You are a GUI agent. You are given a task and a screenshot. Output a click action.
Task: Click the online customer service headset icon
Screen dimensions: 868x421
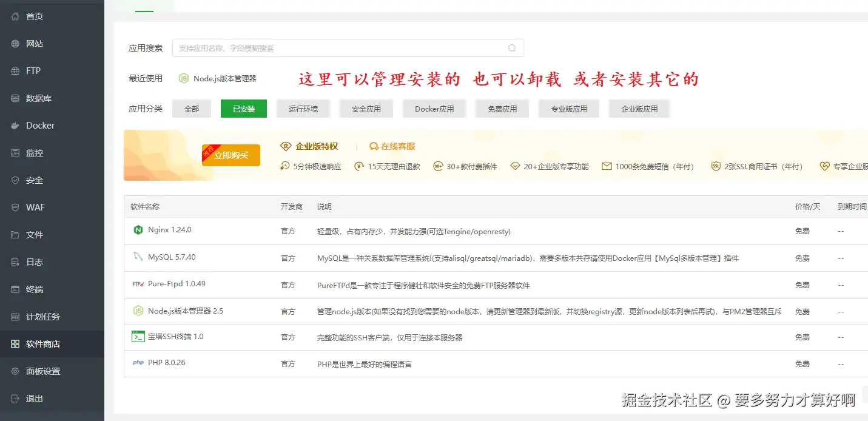(x=374, y=146)
